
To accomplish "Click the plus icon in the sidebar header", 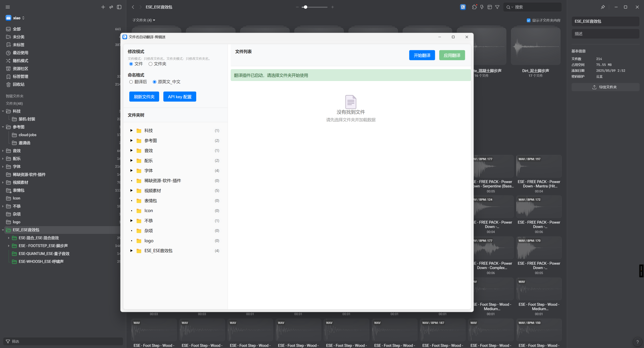I will click(103, 7).
